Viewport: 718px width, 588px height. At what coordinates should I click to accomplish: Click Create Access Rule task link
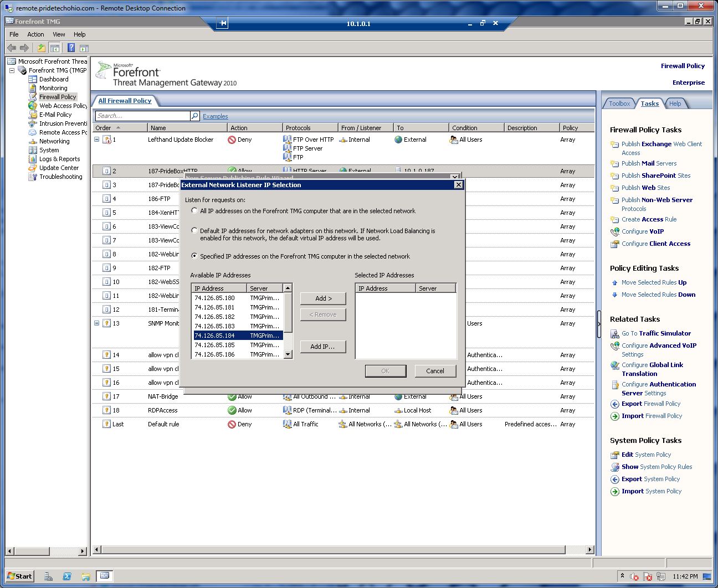pyautogui.click(x=649, y=219)
